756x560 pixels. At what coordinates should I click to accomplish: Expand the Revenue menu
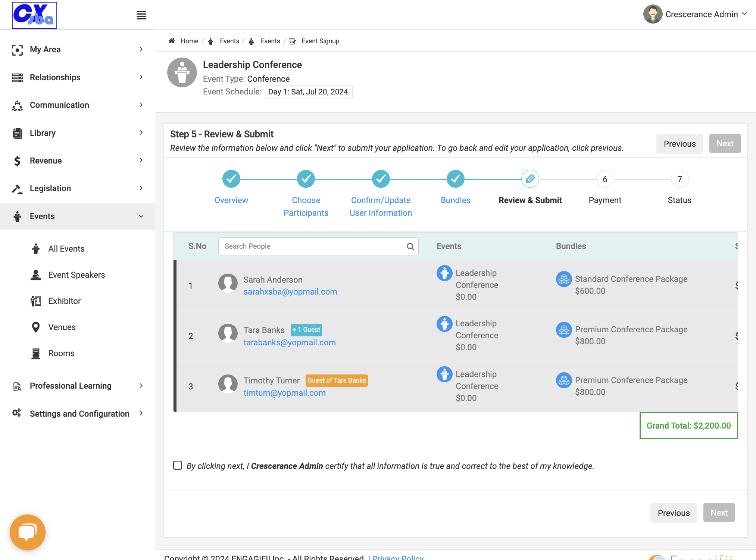78,161
